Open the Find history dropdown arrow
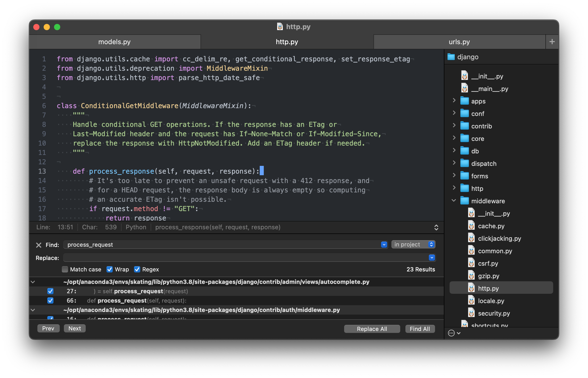Screen dimensions: 588x378 pos(384,245)
